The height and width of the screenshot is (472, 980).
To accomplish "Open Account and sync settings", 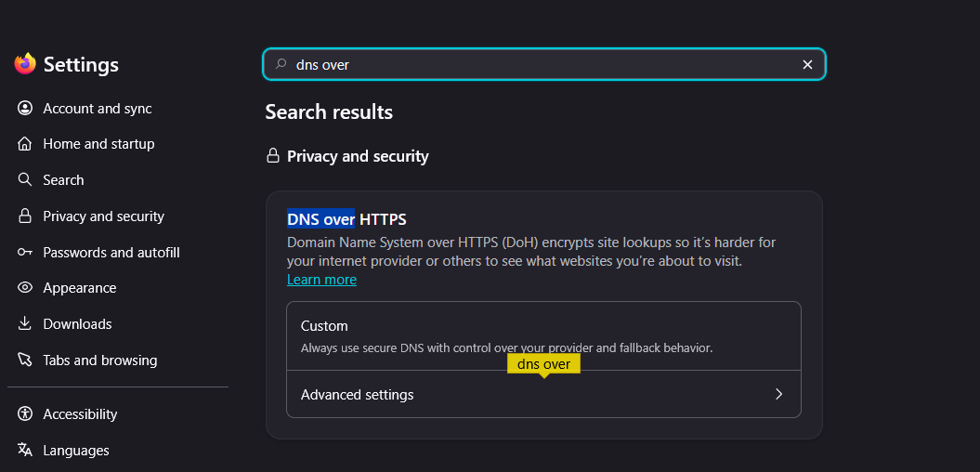I will [x=98, y=109].
